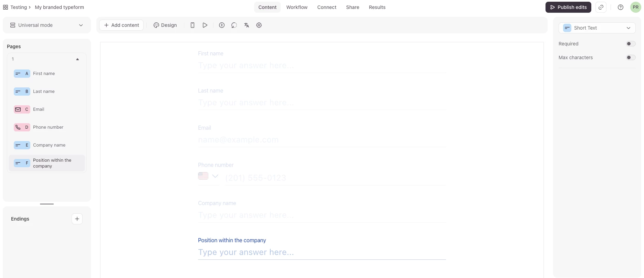644x278 pixels.
Task: Select the Company name item in Pages
Action: [x=47, y=145]
